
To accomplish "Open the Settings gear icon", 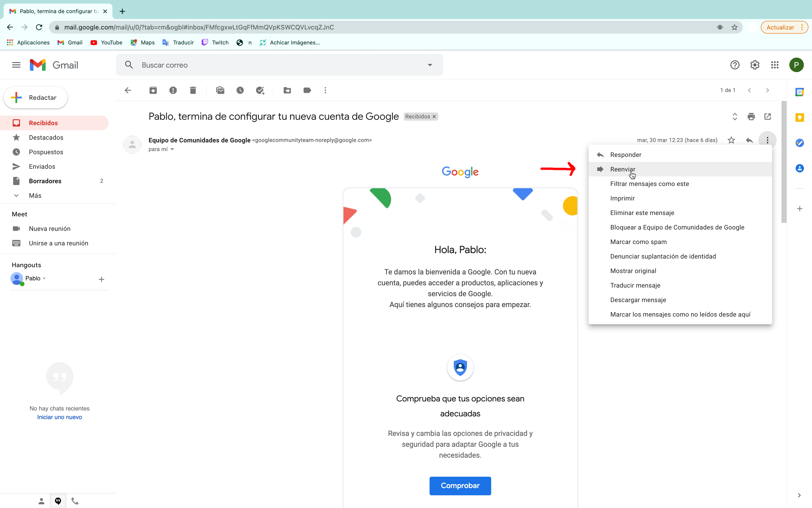I will pos(755,65).
